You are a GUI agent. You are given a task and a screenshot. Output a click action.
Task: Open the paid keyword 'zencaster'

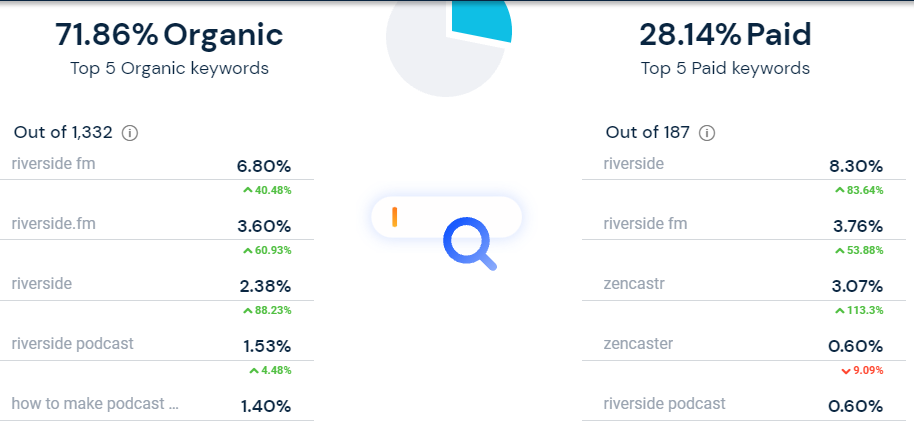638,344
